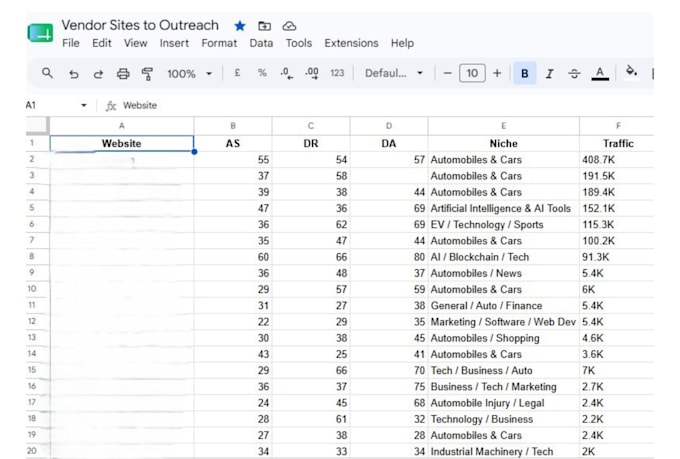Check the cloud document status icon
Viewport: 680px width, 459px height.
pos(289,26)
